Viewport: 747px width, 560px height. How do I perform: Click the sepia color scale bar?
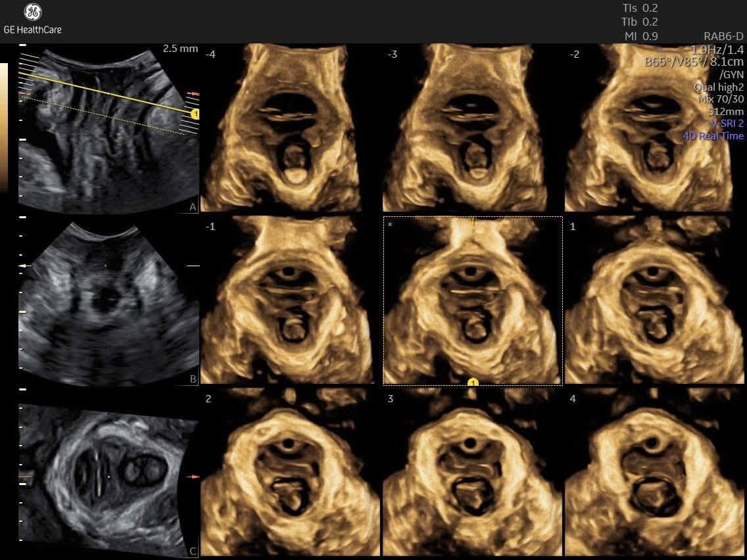pos(4,128)
